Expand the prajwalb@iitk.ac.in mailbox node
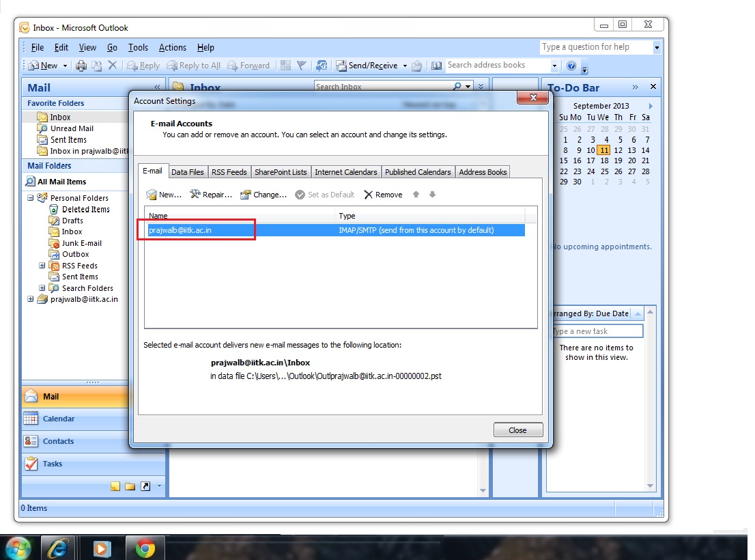Viewport: 755px width, 560px height. pyautogui.click(x=30, y=299)
